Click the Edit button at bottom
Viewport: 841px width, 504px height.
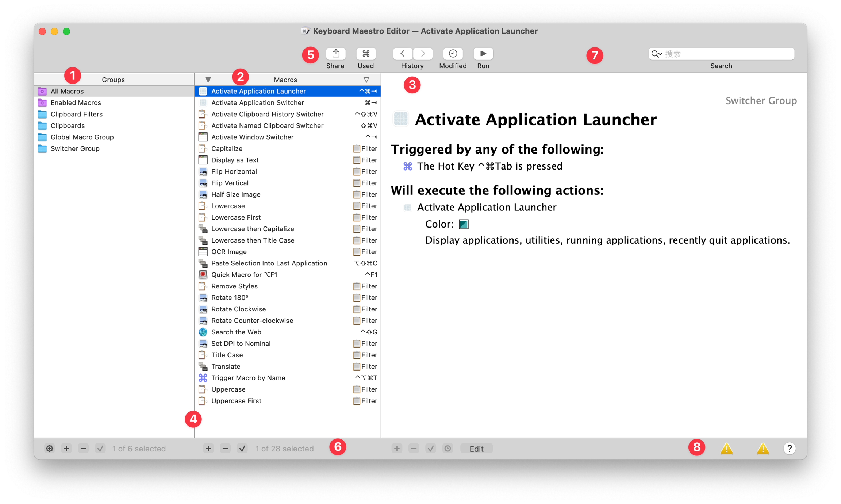pos(476,449)
